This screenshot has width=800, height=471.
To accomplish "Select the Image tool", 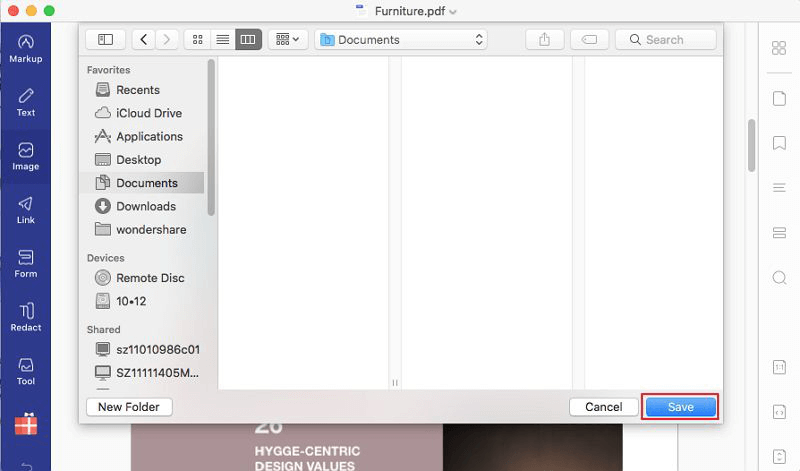I will [x=26, y=156].
